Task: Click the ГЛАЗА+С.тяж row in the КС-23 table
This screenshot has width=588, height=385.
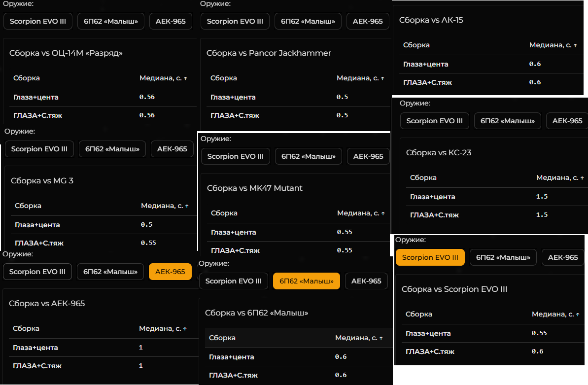Action: [x=497, y=215]
